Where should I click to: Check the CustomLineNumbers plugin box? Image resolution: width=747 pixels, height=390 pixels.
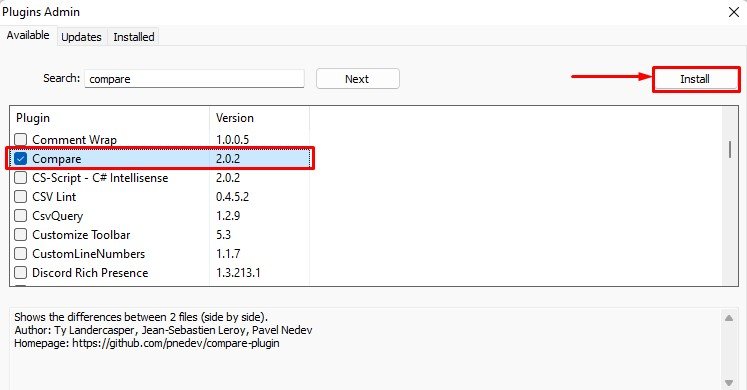[20, 254]
